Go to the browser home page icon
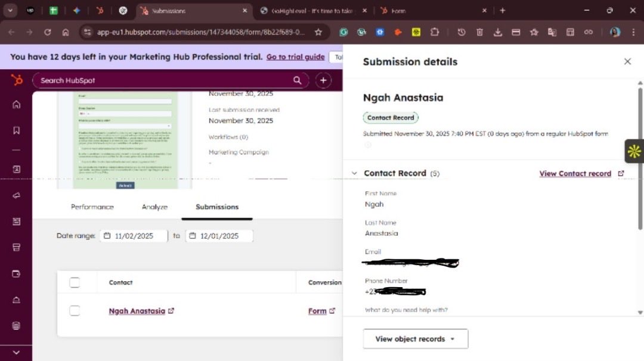Screen dimensions: 644x361 pyautogui.click(x=66, y=32)
